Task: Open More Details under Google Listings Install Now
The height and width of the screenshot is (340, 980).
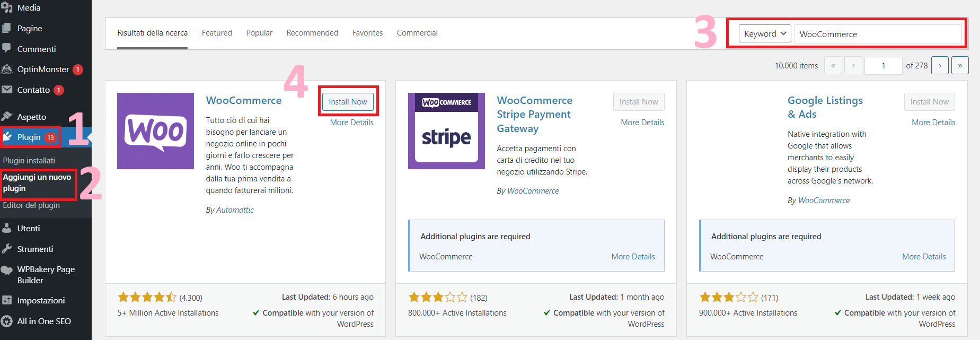Action: point(933,123)
